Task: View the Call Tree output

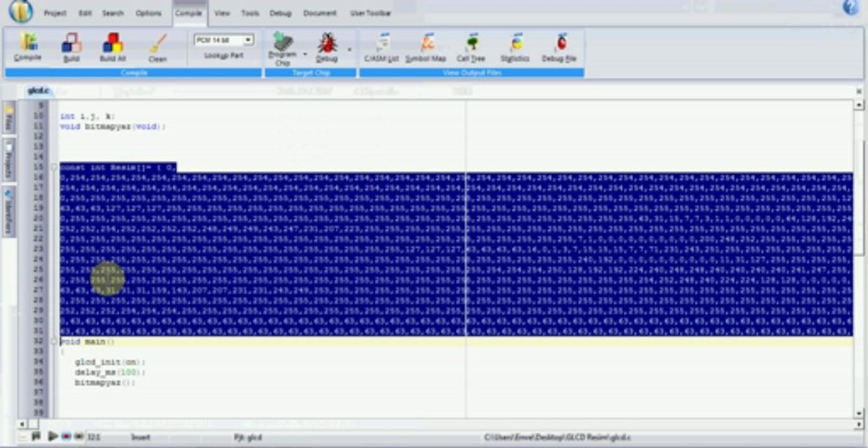Action: coord(471,47)
